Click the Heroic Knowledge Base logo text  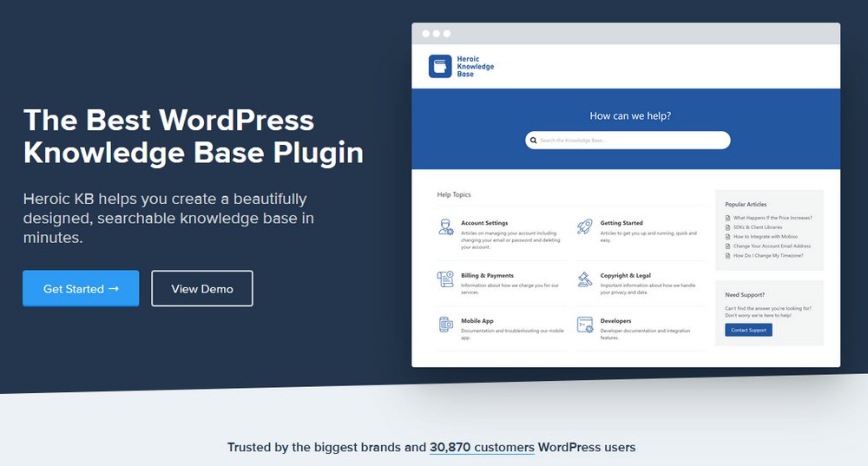(476, 67)
